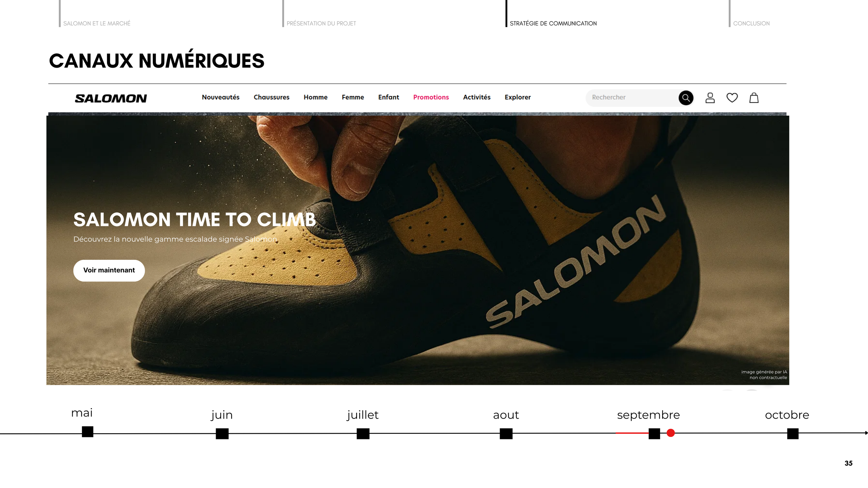Open the Activités menu
Image resolution: width=868 pixels, height=488 pixels.
coord(477,97)
